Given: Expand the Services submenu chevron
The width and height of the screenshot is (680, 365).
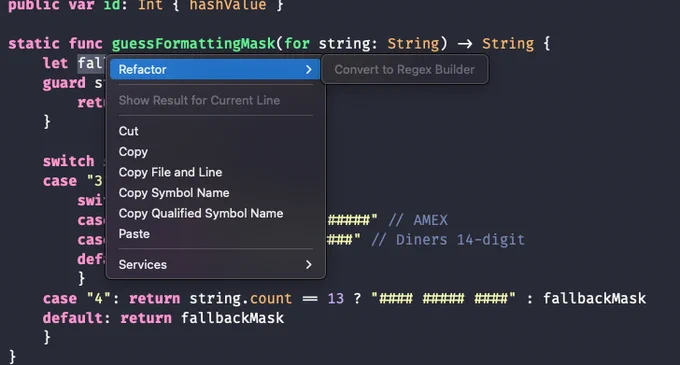Looking at the screenshot, I should point(308,264).
